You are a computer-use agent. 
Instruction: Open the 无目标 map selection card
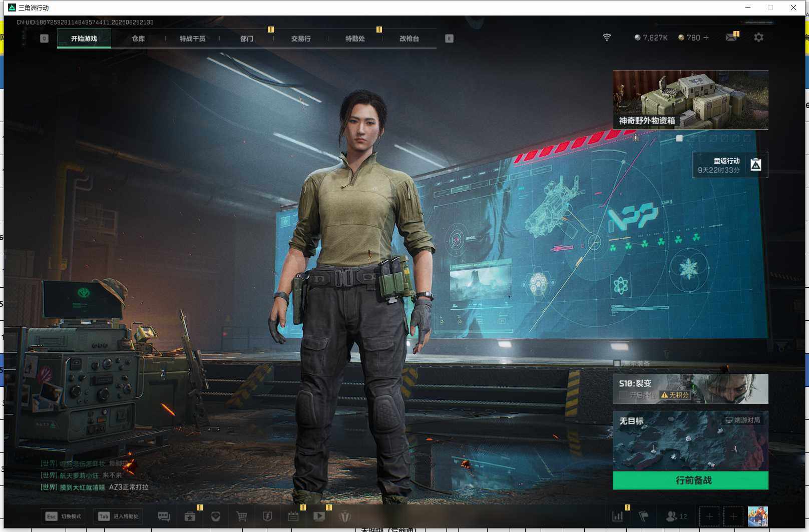[x=690, y=441]
